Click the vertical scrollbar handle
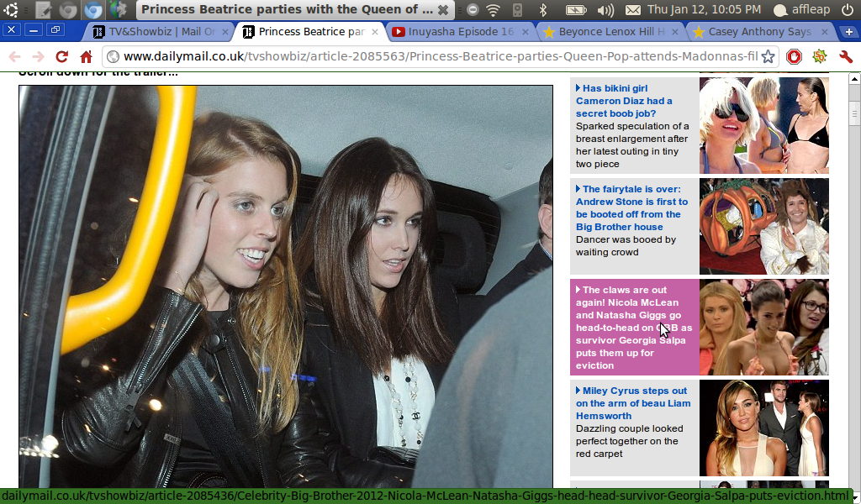 tap(854, 114)
